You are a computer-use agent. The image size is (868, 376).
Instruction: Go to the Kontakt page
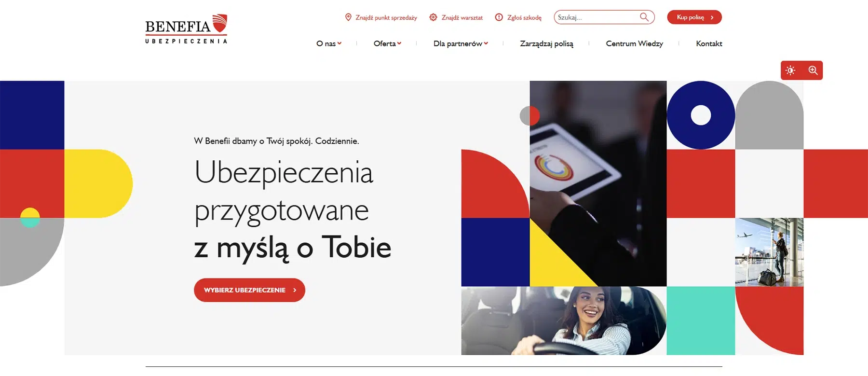pos(709,43)
